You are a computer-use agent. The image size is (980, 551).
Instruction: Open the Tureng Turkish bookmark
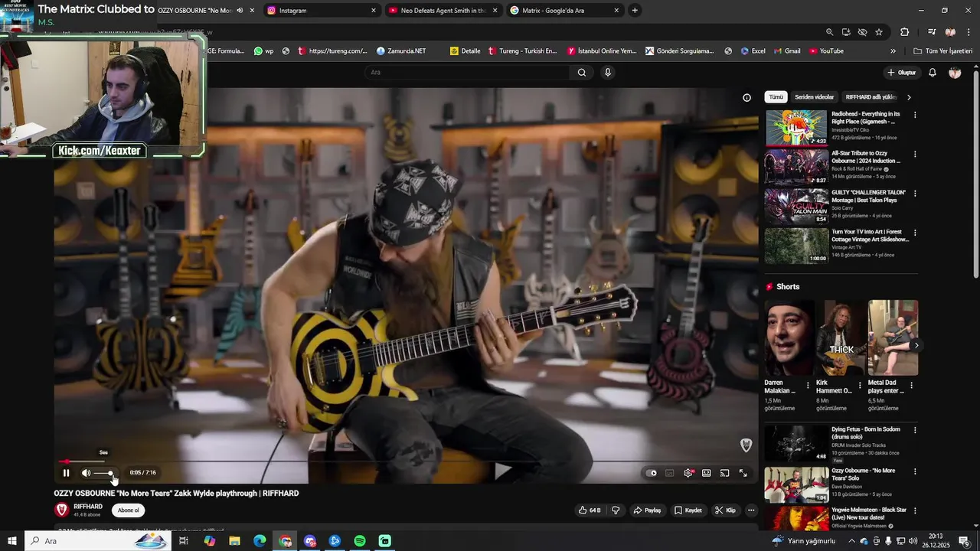click(523, 51)
